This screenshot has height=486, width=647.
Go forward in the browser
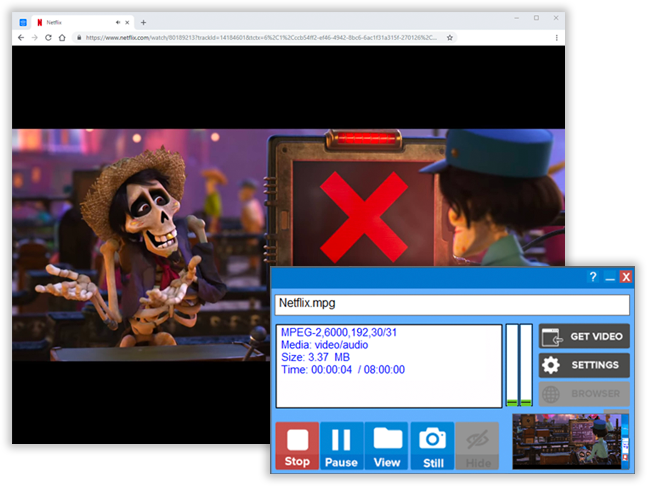(x=35, y=38)
